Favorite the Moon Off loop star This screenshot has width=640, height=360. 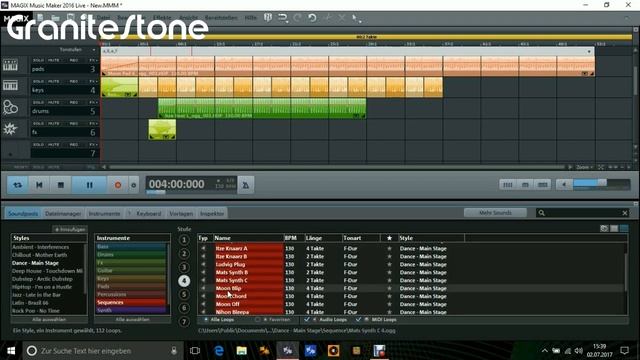pos(389,304)
